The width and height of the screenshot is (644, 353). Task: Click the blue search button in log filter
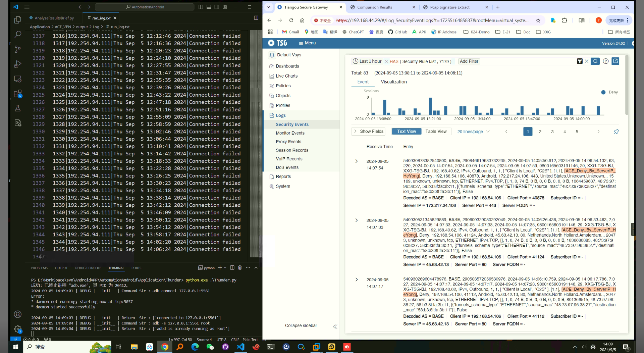point(595,61)
